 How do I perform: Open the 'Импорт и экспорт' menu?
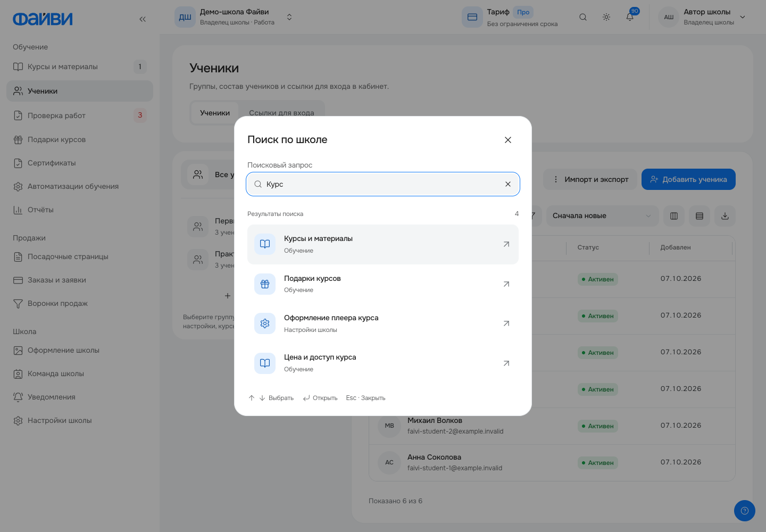591,179
